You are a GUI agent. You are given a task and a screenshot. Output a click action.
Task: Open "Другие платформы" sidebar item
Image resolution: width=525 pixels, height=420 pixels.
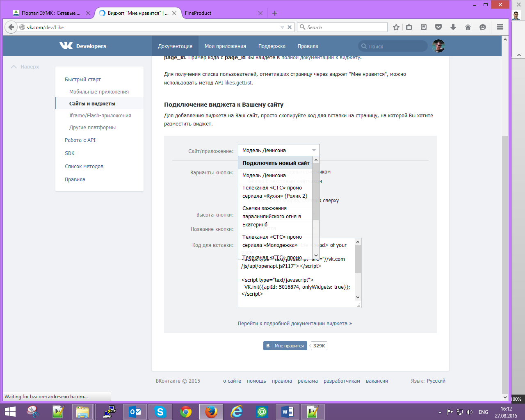pos(92,127)
